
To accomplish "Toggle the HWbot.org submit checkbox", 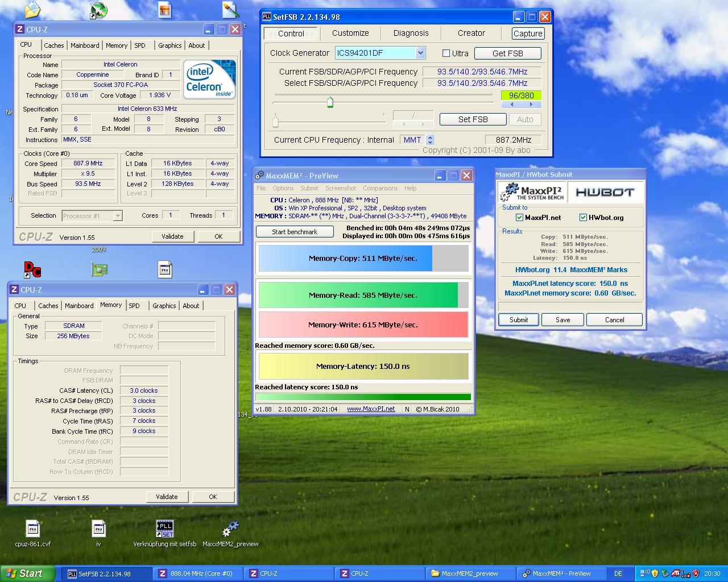I will [583, 218].
